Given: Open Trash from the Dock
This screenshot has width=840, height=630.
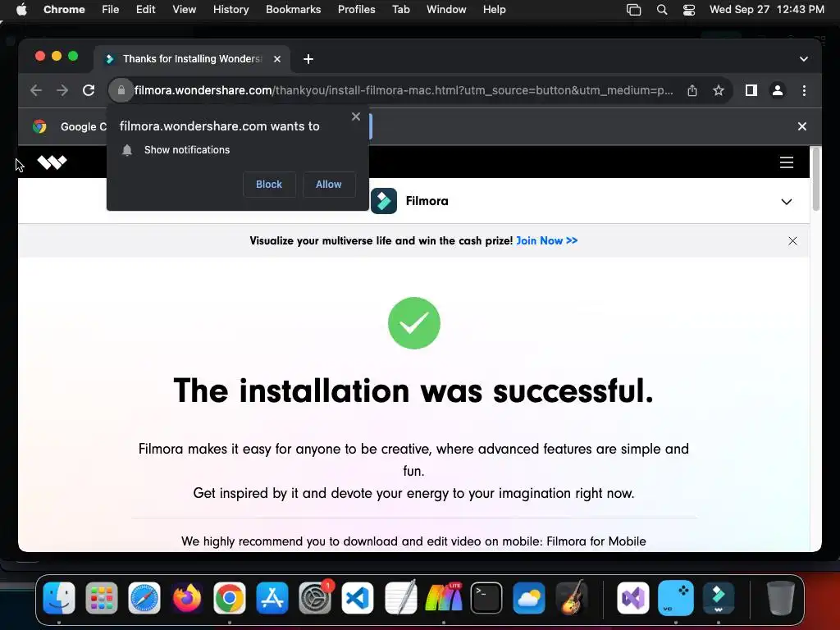Looking at the screenshot, I should click(x=781, y=597).
